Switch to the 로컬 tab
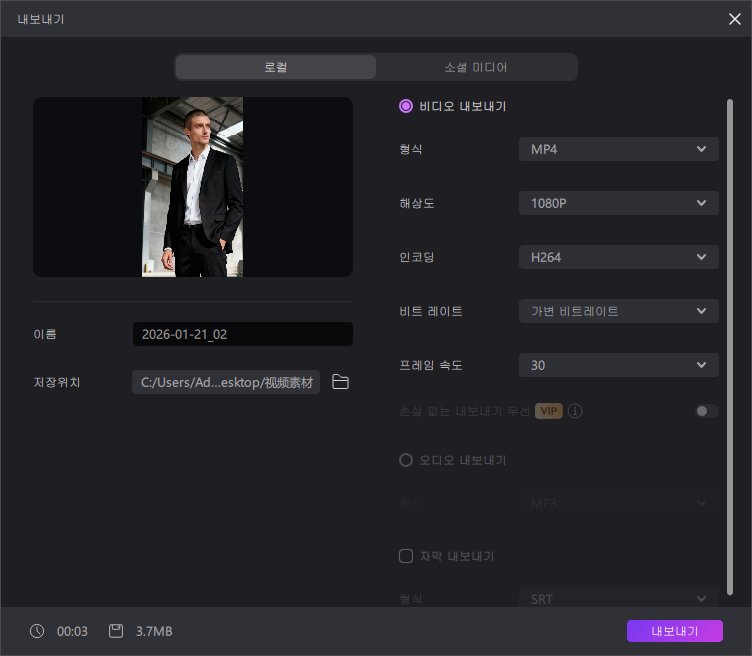Viewport: 752px width, 656px height. coord(276,67)
